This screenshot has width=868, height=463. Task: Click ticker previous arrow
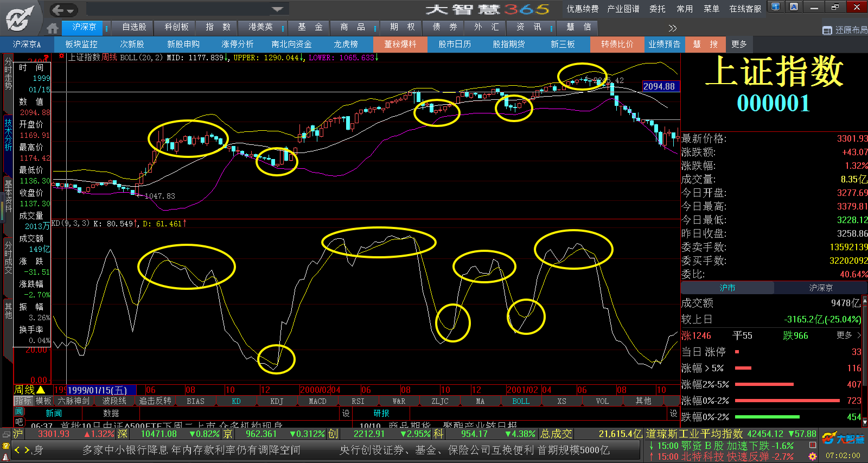[17, 449]
